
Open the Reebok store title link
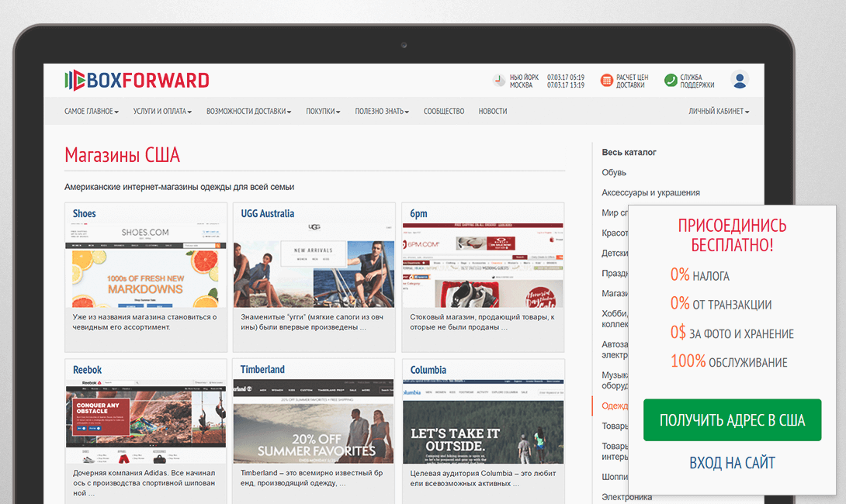click(88, 370)
